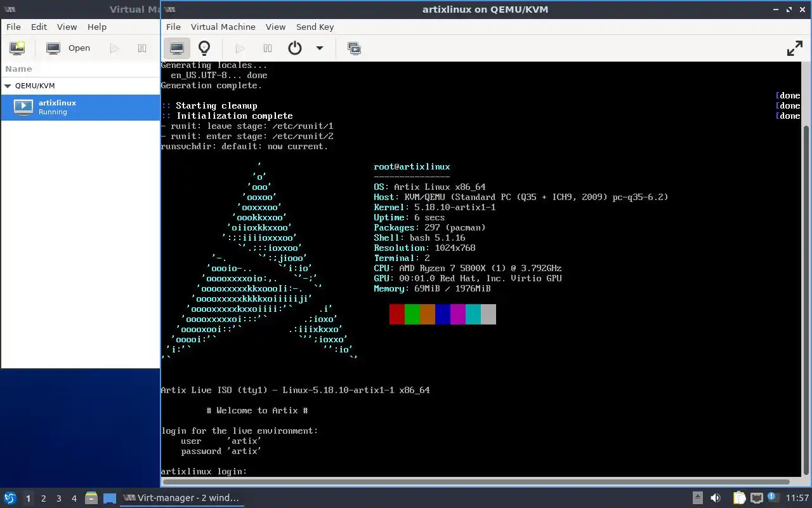812x508 pixels.
Task: Open File menu in Virtual Machine Manager window
Action: pos(13,27)
